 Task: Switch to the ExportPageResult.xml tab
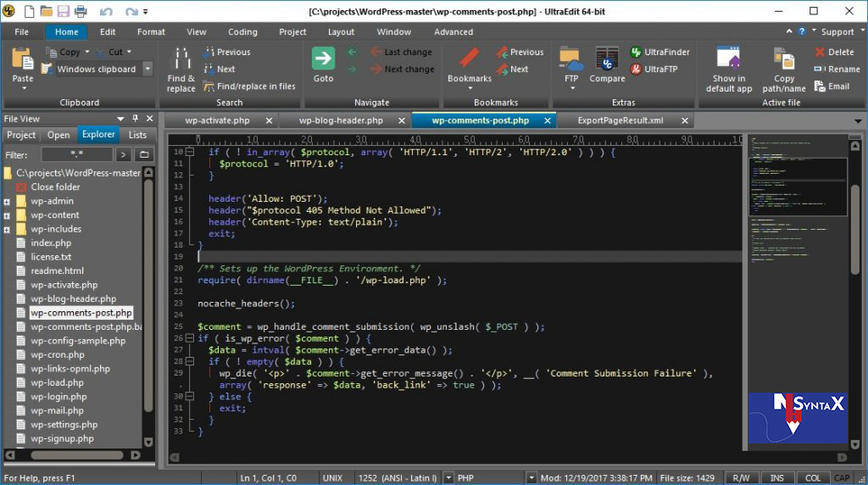(x=620, y=120)
